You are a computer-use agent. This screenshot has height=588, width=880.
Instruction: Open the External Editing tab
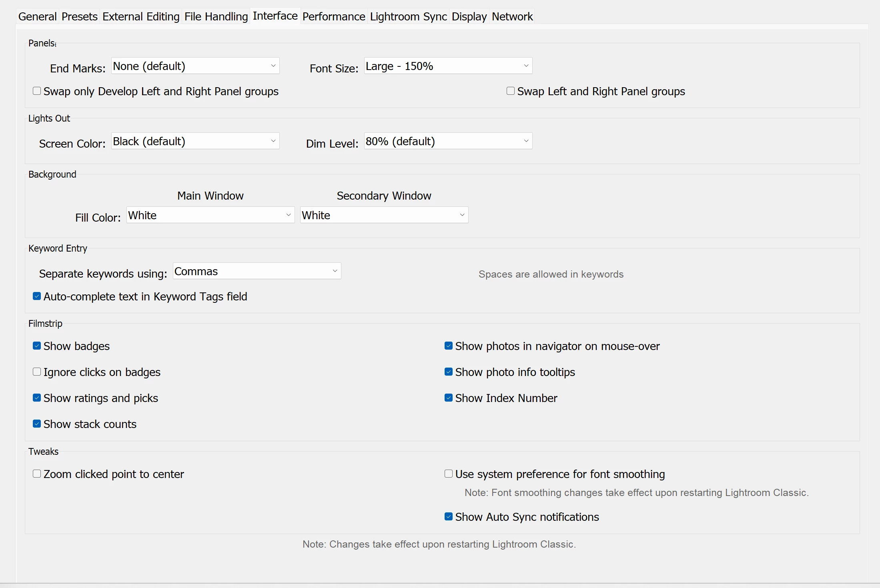click(141, 16)
